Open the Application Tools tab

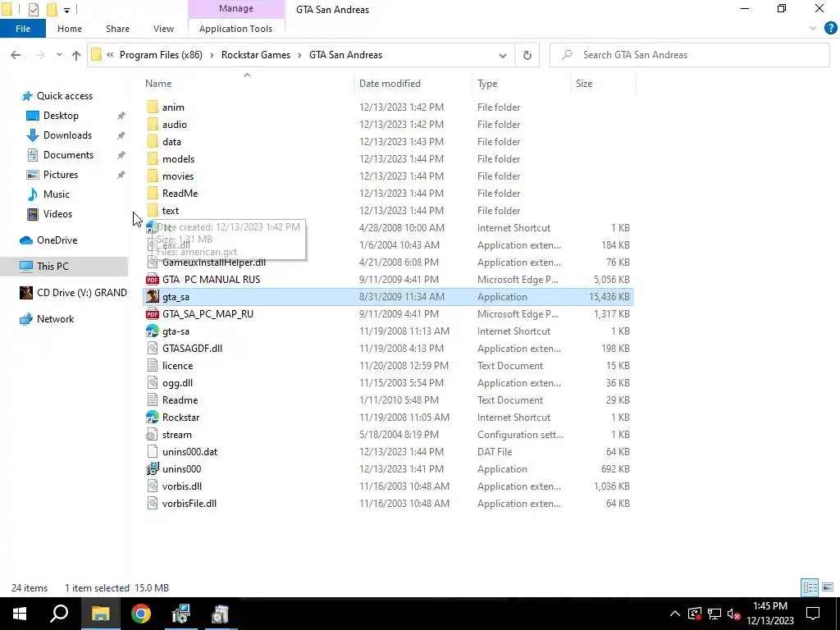tap(235, 29)
